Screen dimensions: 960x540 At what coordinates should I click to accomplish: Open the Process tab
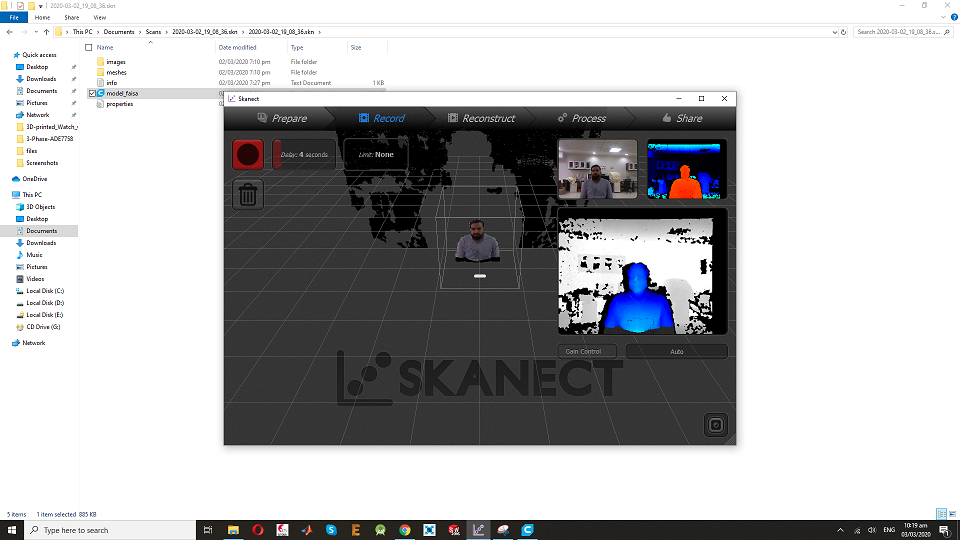(x=582, y=118)
